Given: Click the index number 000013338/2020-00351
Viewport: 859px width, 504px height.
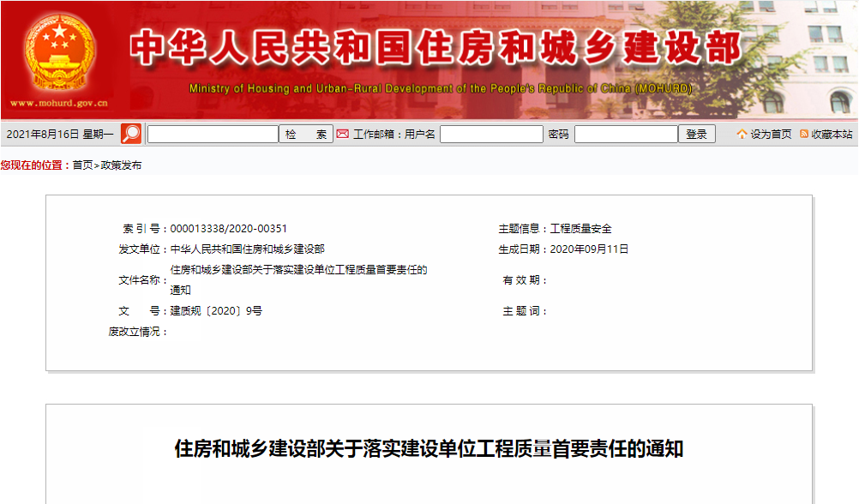Looking at the screenshot, I should 229,229.
